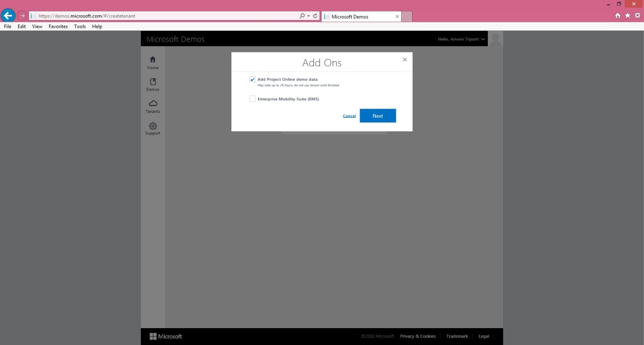This screenshot has width=644, height=345.
Task: Open the Tools menu
Action: [80, 26]
